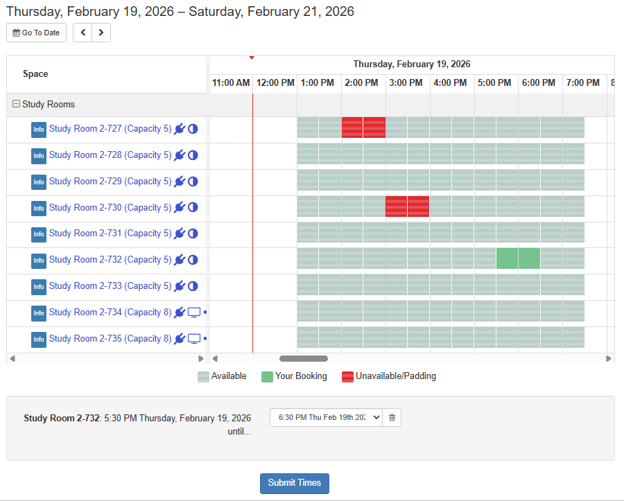Open Info for Study Room 2-733

pyautogui.click(x=39, y=287)
